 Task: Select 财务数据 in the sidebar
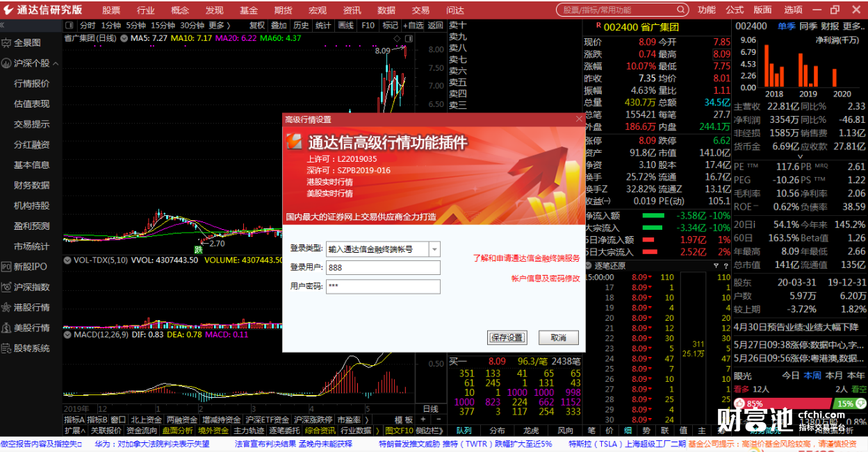pyautogui.click(x=32, y=185)
